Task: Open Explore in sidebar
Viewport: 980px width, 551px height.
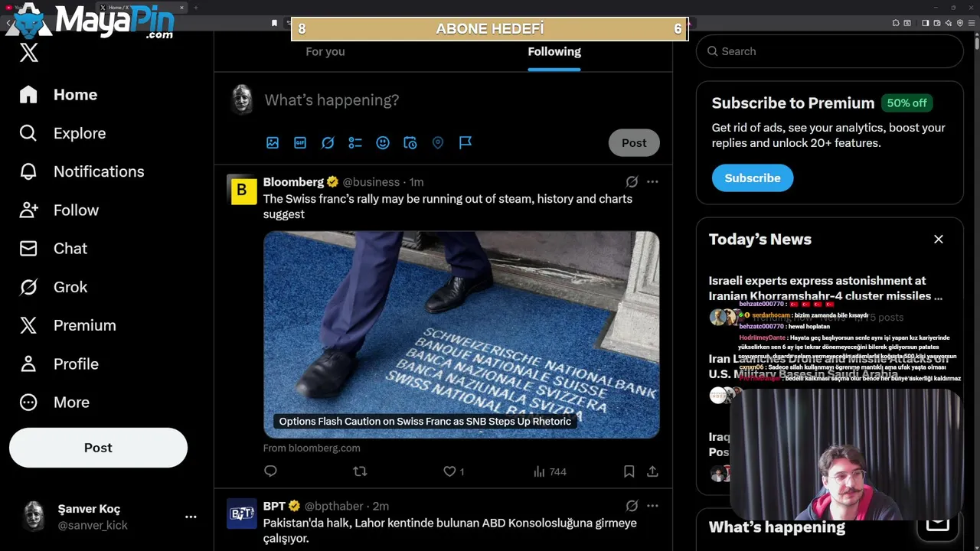Action: coord(63,133)
